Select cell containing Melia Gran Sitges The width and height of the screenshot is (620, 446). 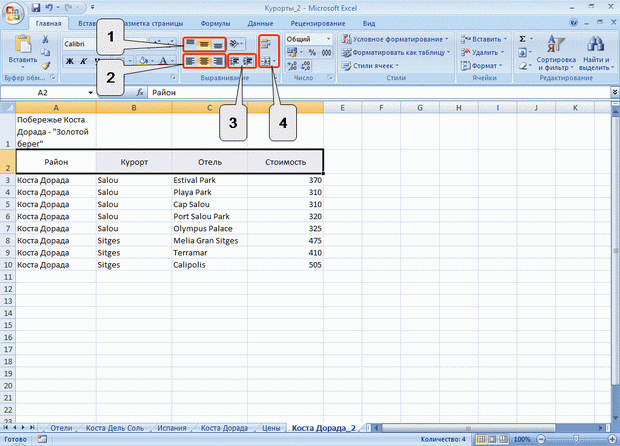(210, 241)
